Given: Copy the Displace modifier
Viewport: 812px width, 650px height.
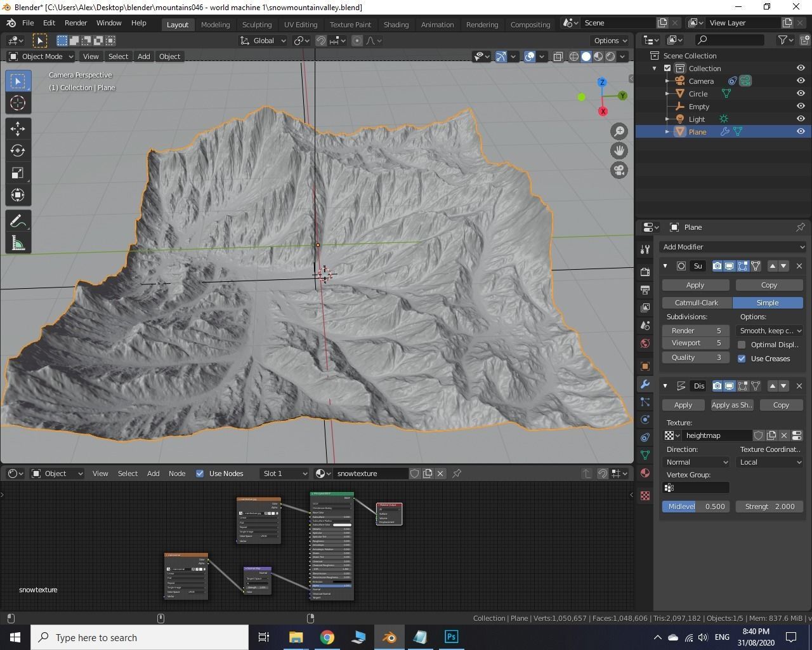Looking at the screenshot, I should 781,405.
